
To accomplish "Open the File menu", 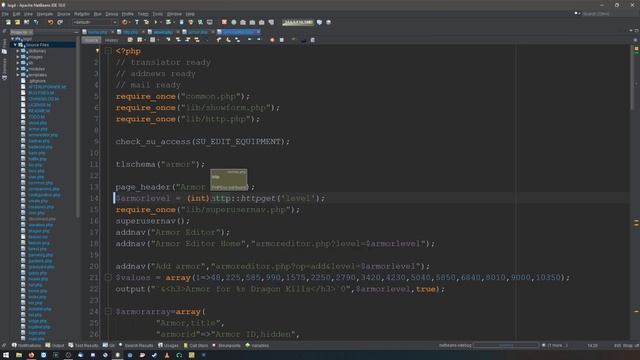I will pos(5,14).
